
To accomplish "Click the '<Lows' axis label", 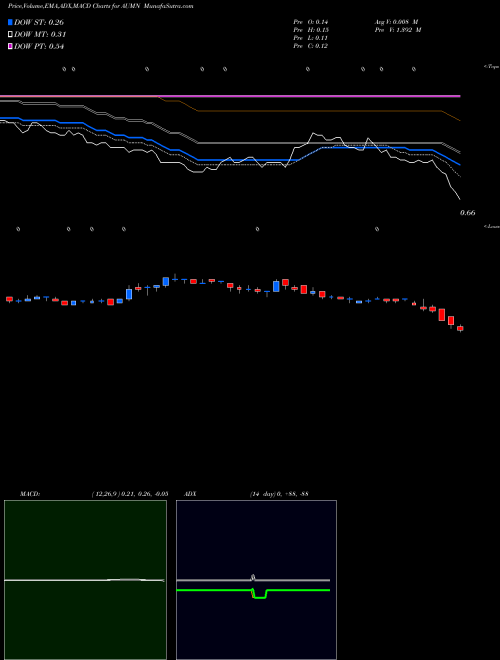I will 492,226.
